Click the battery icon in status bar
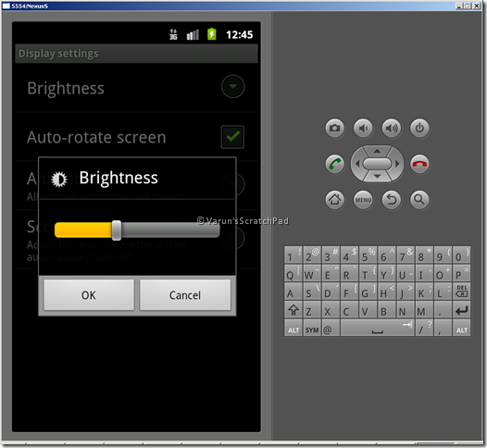487x448 pixels. tap(211, 34)
